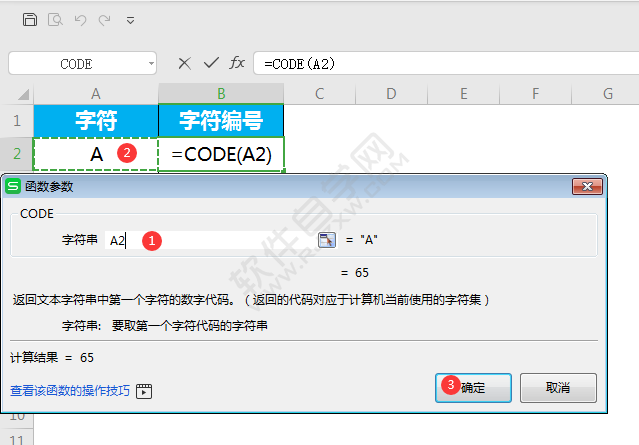The width and height of the screenshot is (639, 445).
Task: Click the Save icon in quick toolbar
Action: click(30, 20)
